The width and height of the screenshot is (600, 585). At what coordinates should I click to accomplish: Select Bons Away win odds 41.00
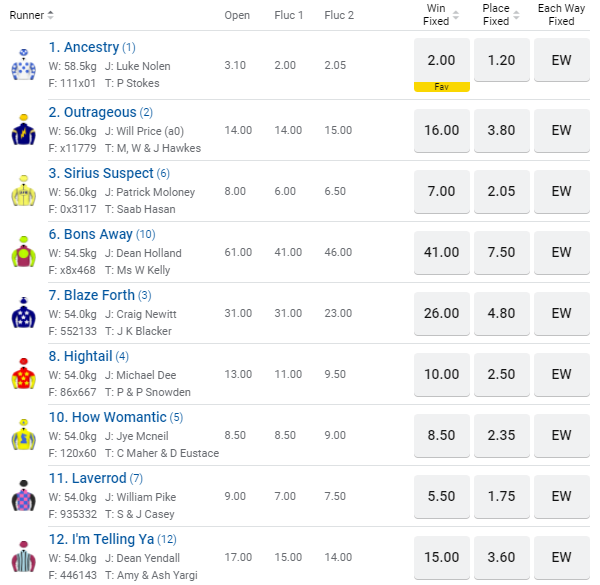(441, 252)
